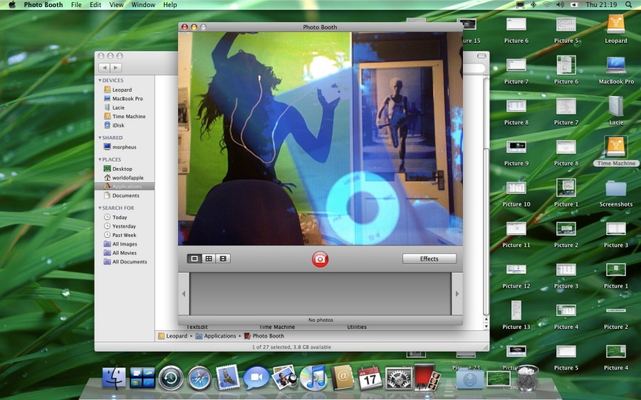Screen dimensions: 641x400
Task: Toggle the Finder toolbar with the pill button
Action: coord(482,56)
